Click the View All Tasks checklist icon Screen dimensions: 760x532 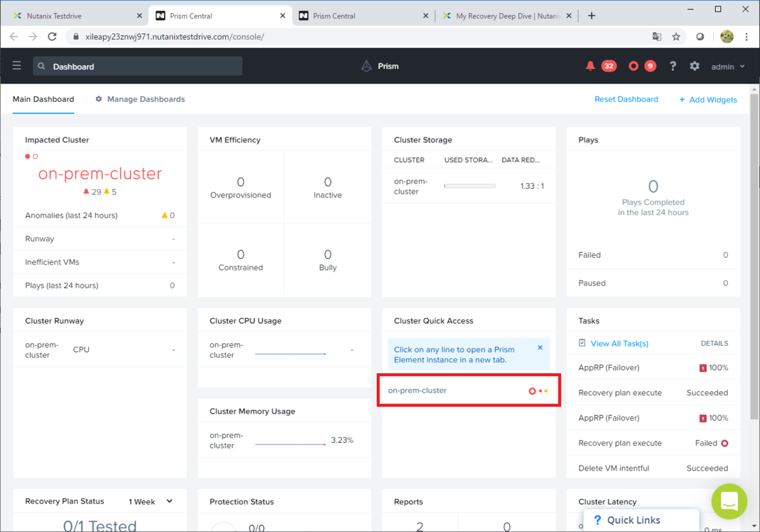pyautogui.click(x=582, y=343)
